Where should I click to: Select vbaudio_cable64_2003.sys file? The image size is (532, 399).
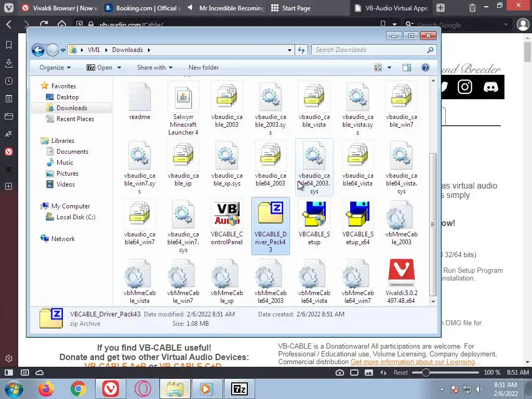(314, 168)
